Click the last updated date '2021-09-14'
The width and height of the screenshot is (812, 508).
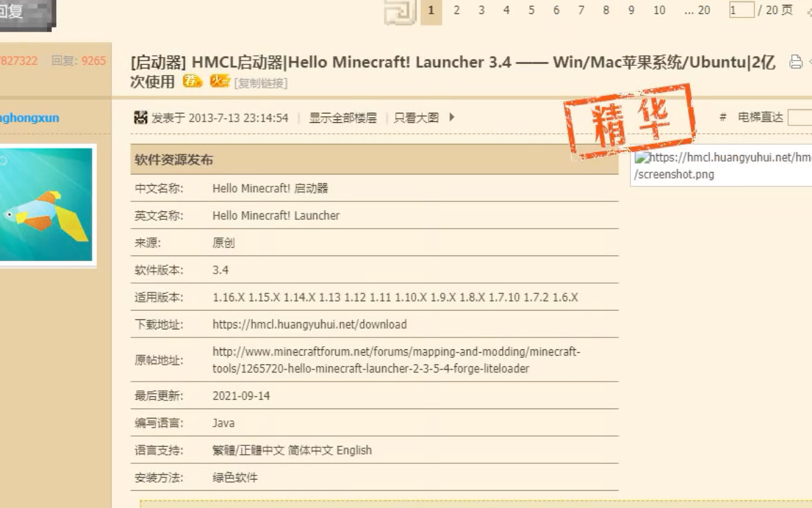point(241,396)
